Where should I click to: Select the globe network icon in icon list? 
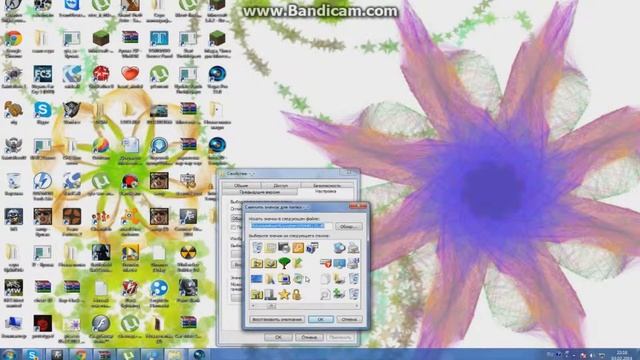[339, 248]
